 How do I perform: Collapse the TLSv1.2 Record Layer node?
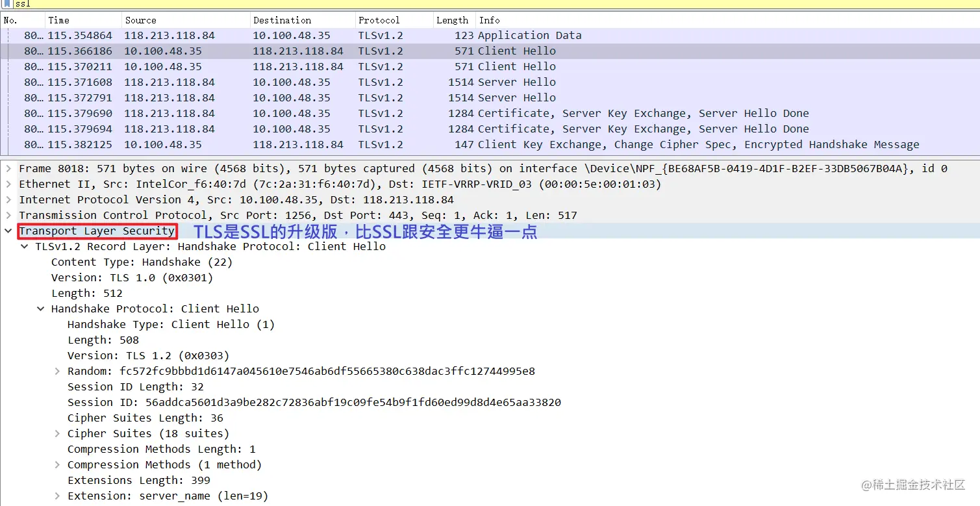click(25, 247)
